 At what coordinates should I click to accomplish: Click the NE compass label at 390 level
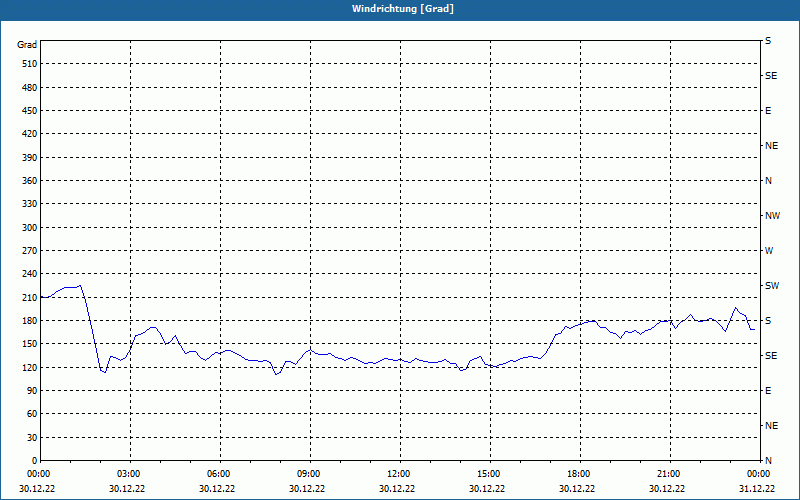(x=771, y=146)
